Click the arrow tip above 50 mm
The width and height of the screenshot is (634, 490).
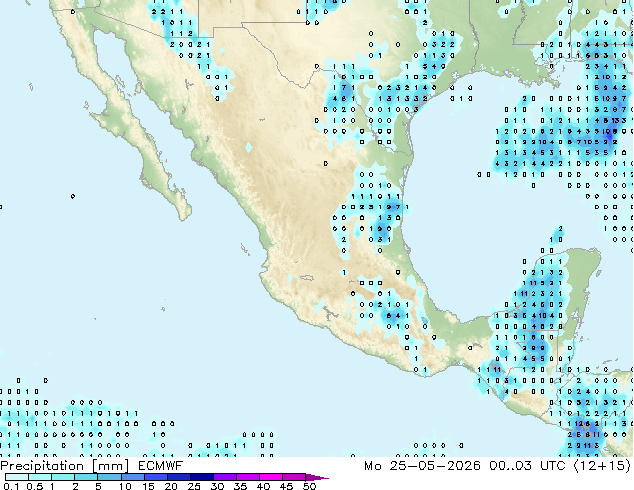(317, 477)
